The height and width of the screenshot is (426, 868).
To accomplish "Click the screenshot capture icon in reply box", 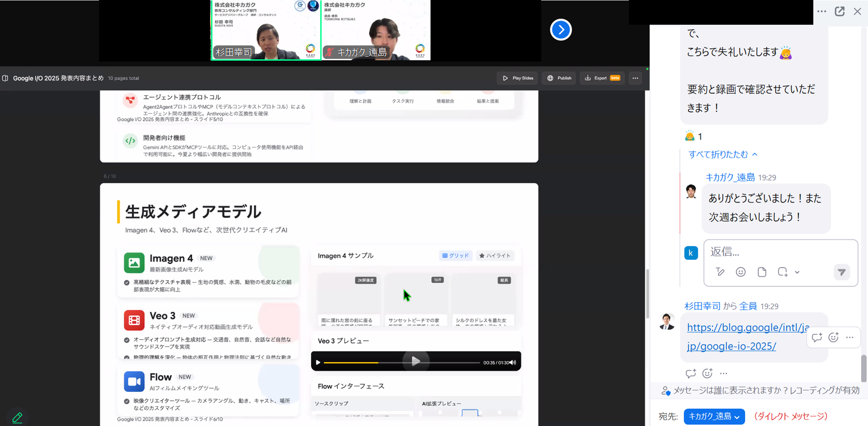I will tap(783, 272).
